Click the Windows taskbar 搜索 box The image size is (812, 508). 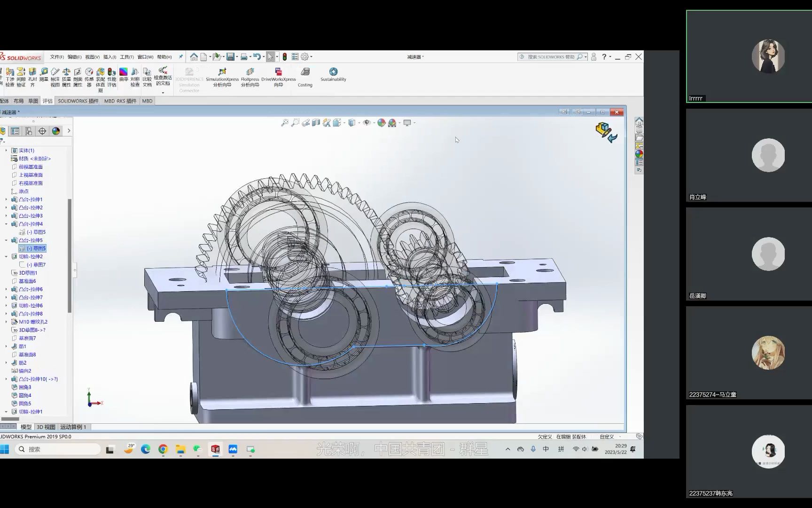coord(57,449)
